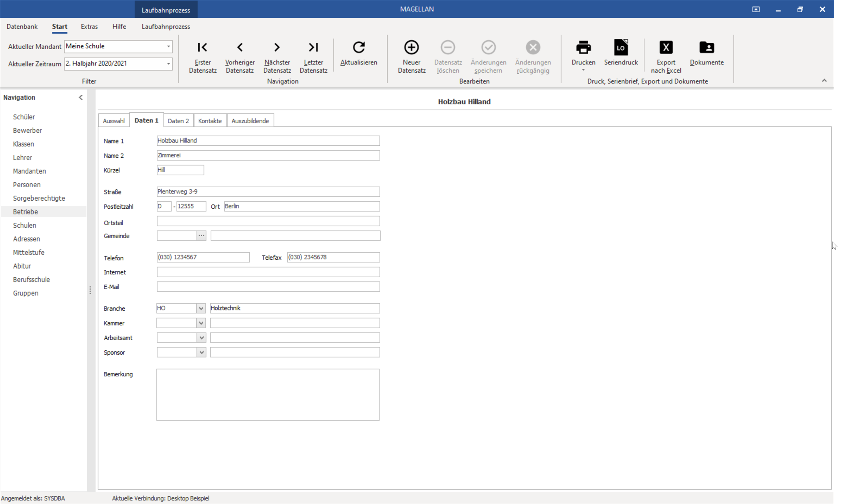Screen dimensions: 846x504
Task: Click Änderungen rückgängig icon
Action: [x=533, y=47]
